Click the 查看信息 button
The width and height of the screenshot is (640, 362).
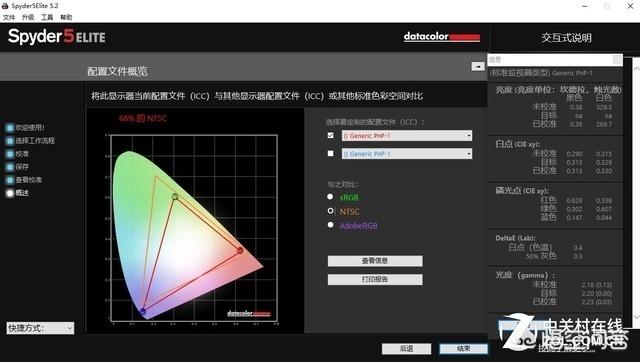pos(375,261)
